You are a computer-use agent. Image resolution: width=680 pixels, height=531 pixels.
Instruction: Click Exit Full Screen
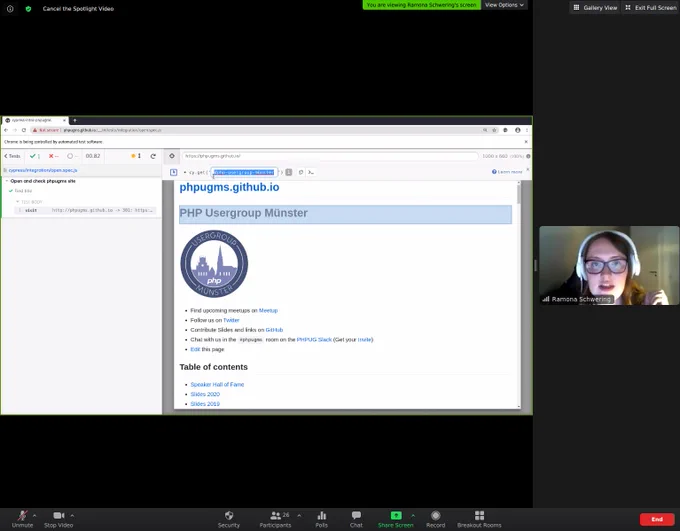(651, 7)
